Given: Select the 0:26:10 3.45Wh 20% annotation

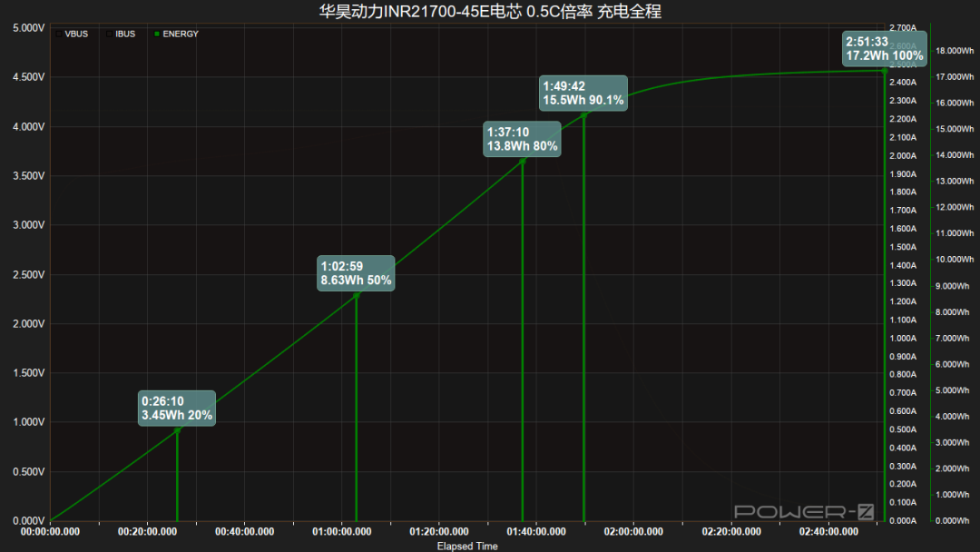Looking at the screenshot, I should pos(177,409).
